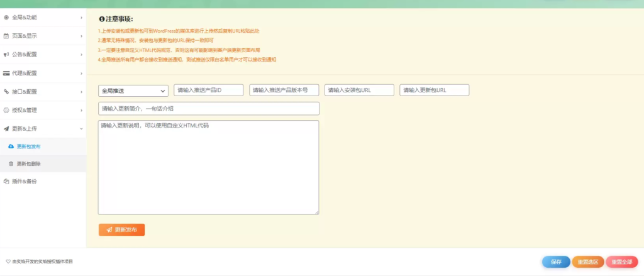This screenshot has width=644, height=276.
Task: Click the blue 保存 button
Action: pos(556,262)
